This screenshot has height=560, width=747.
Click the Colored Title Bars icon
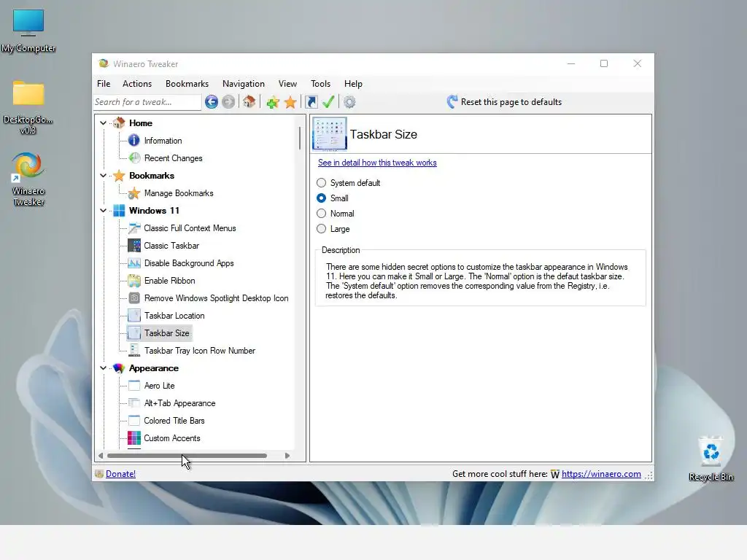134,421
